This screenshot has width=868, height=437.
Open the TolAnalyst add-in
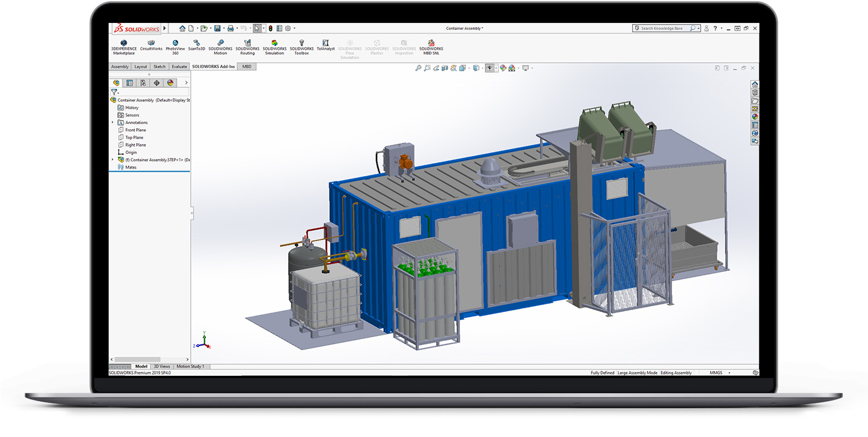(x=326, y=45)
